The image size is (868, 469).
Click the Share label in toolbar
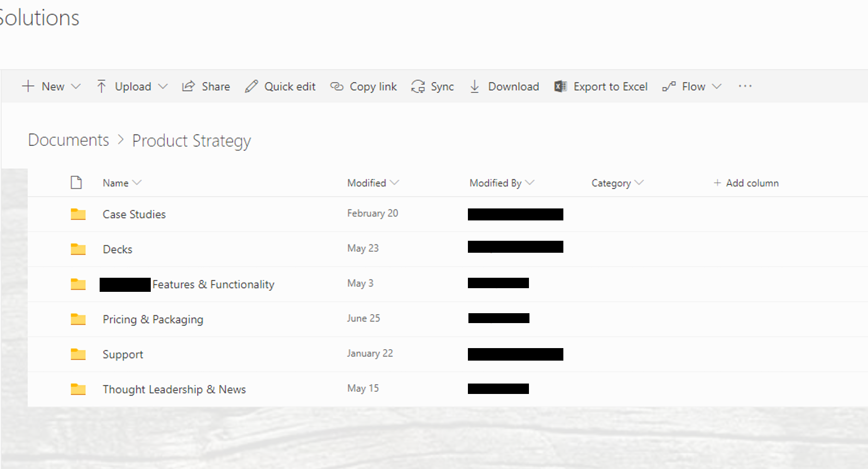pos(216,87)
